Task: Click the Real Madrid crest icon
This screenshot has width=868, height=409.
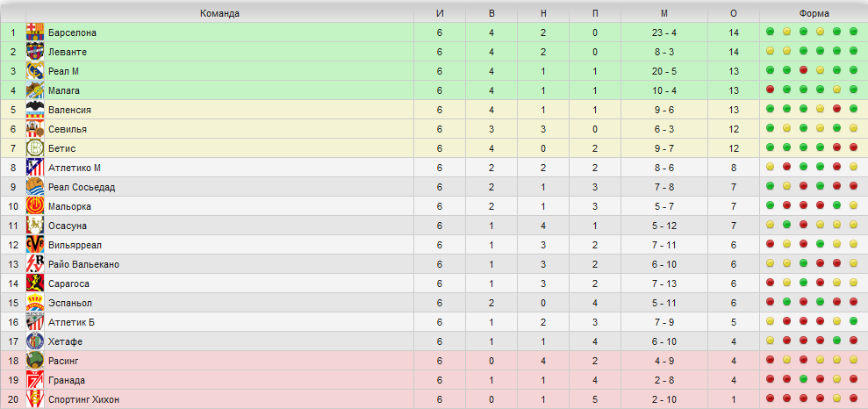Action: pyautogui.click(x=35, y=71)
